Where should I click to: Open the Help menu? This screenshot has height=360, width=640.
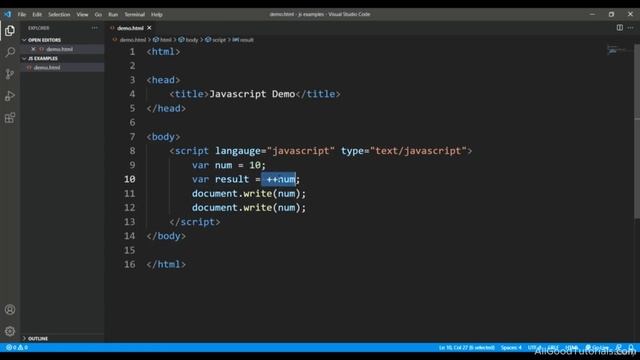[x=157, y=14]
